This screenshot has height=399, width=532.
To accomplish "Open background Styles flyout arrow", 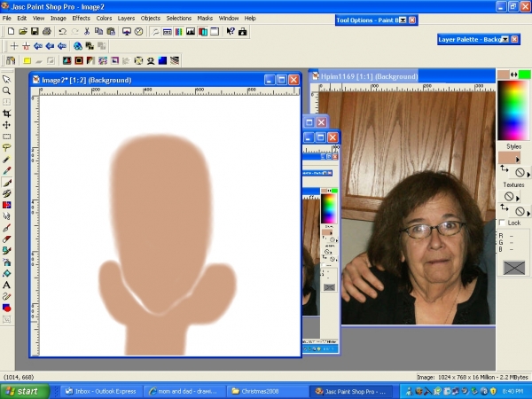I will [528, 174].
